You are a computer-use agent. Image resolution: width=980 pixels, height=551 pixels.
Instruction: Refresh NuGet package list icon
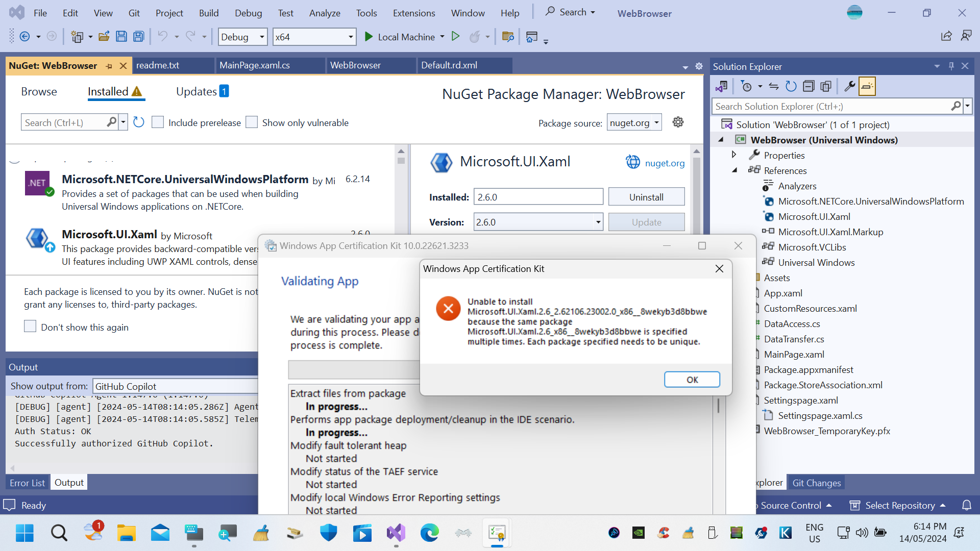[x=138, y=122]
